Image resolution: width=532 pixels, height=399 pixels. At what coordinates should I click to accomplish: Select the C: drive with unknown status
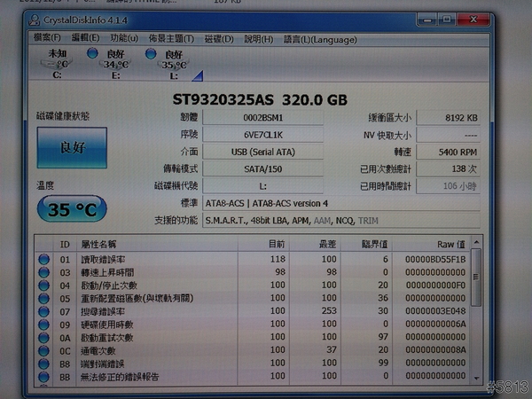coord(57,64)
